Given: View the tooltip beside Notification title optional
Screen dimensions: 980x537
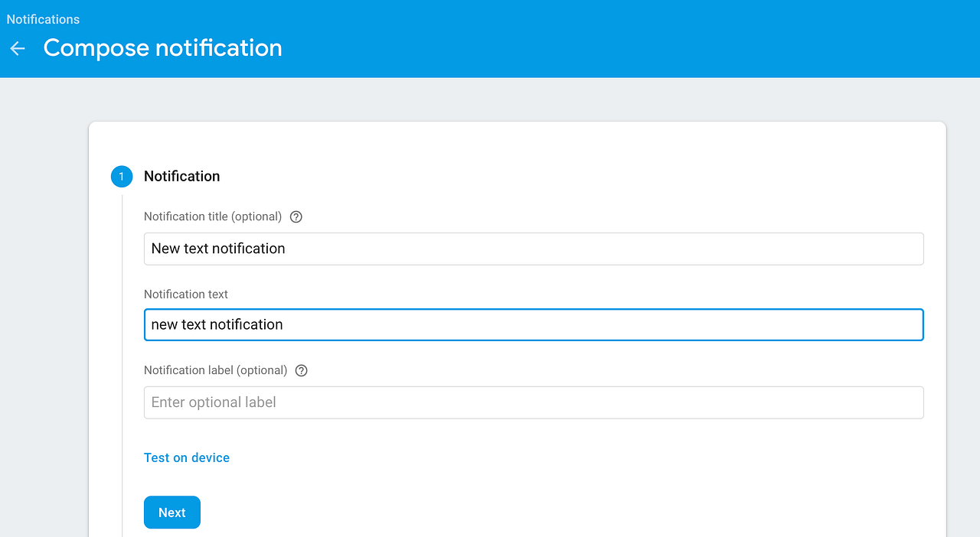Looking at the screenshot, I should [x=296, y=216].
